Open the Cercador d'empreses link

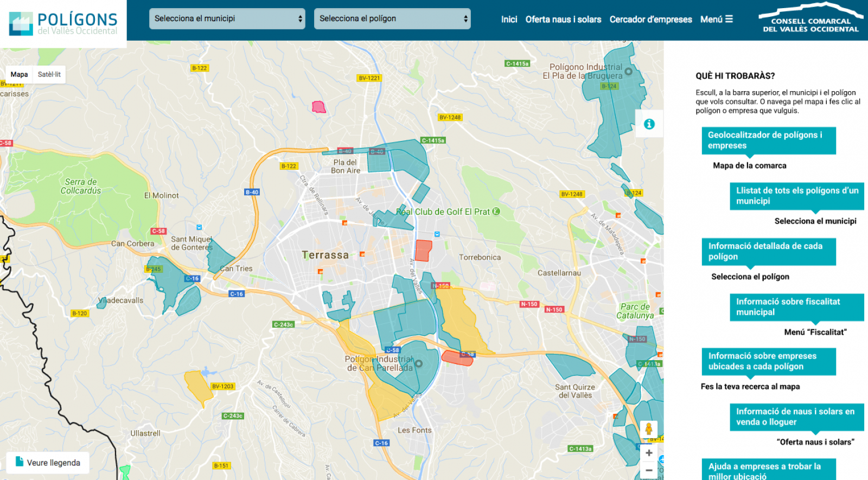click(x=650, y=20)
